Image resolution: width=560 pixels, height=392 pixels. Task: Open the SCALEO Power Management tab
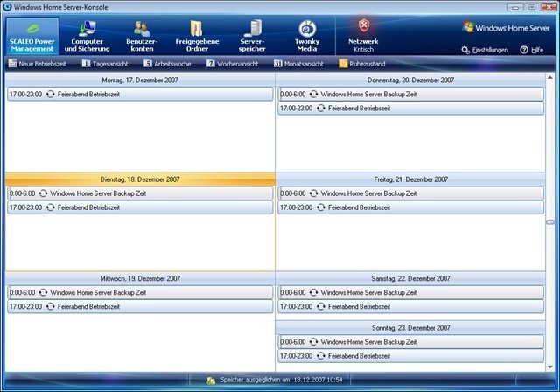point(32,36)
